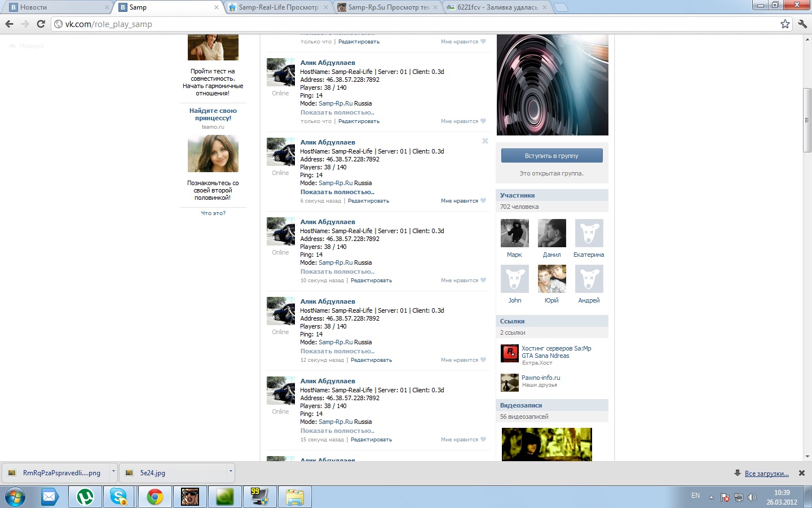This screenshot has height=508, width=812.
Task: Click the page vertical scrollbar thumb
Action: [807, 120]
